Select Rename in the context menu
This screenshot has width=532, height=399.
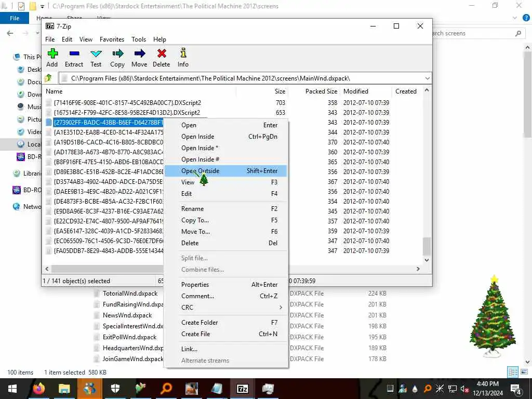pyautogui.click(x=225, y=209)
